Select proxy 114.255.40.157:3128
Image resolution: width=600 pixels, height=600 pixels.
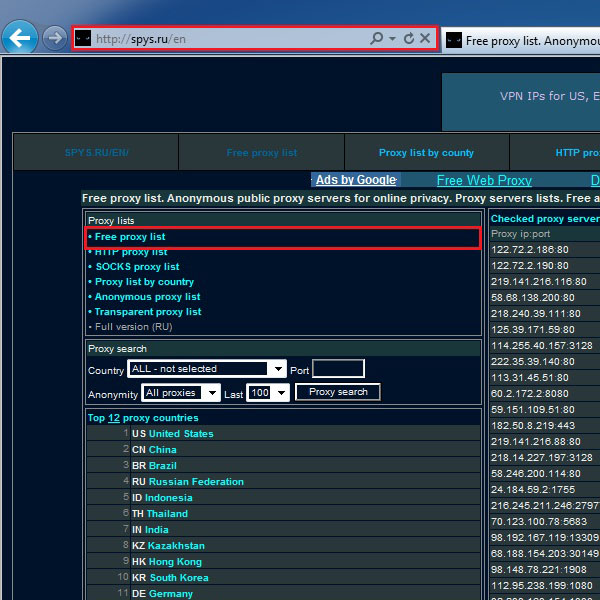[x=542, y=346]
